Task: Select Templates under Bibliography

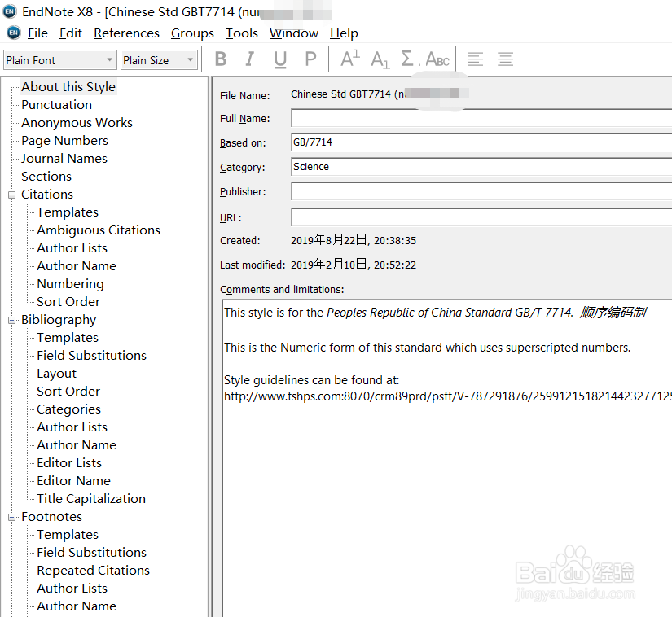Action: pos(68,338)
